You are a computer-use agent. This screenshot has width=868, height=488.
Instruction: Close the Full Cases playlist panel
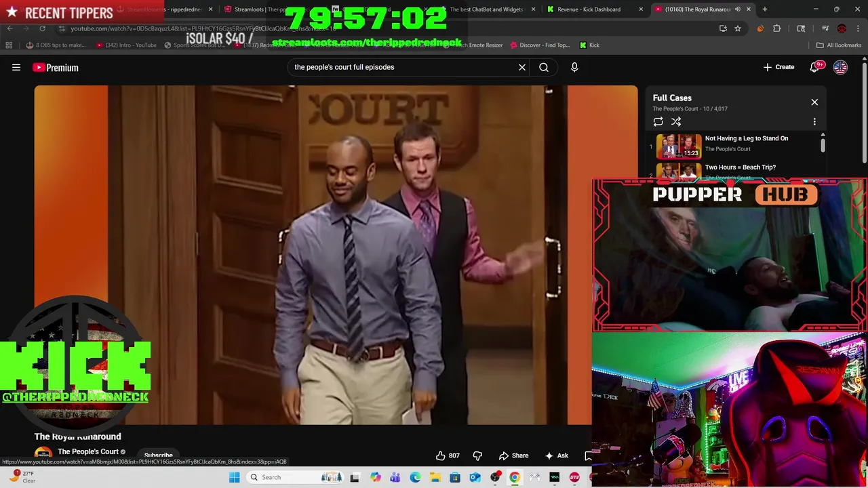pos(814,102)
